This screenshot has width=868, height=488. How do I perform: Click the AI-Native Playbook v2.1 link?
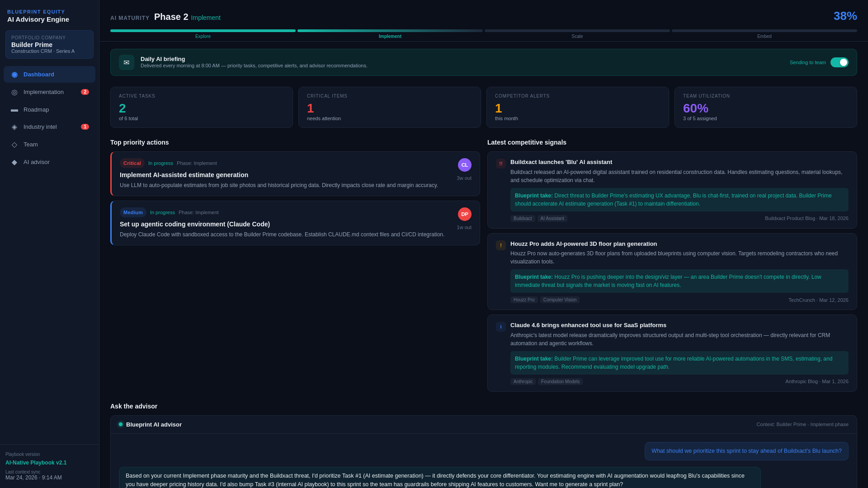click(x=36, y=463)
